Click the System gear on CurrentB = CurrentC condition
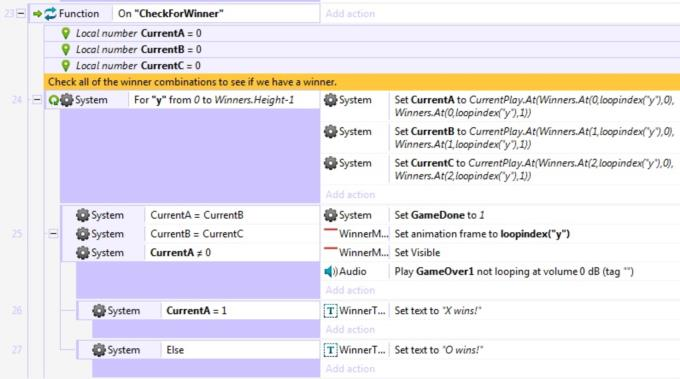The image size is (680, 379). 83,234
